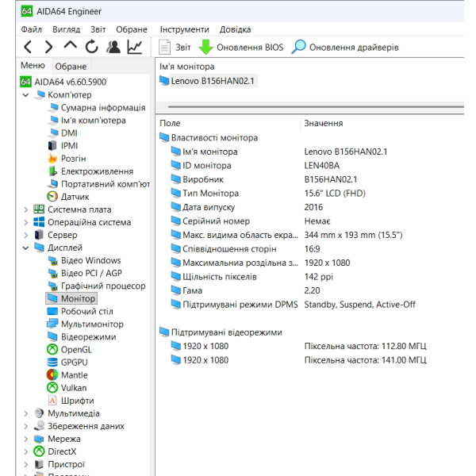Collapse the Комп'ютер tree node
The image size is (476, 476).
(x=26, y=95)
